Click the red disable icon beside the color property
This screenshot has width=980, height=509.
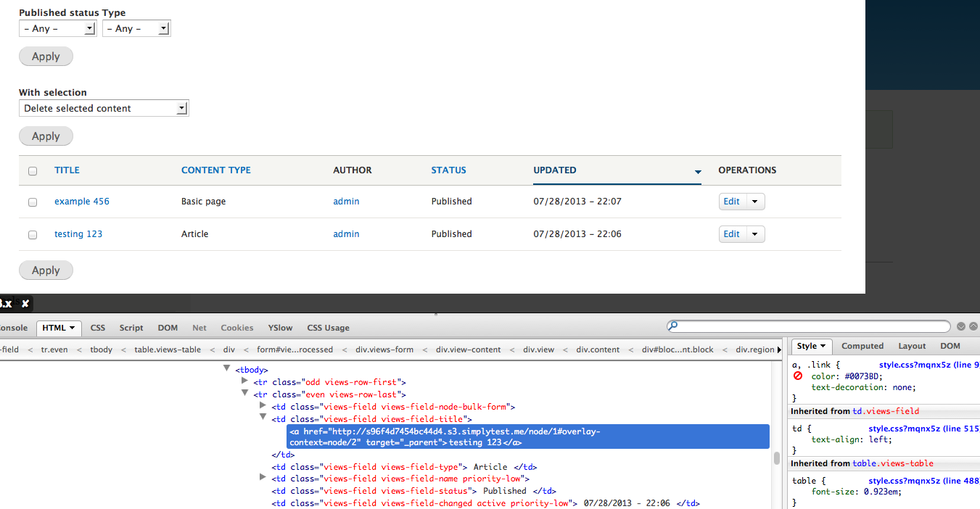click(796, 376)
